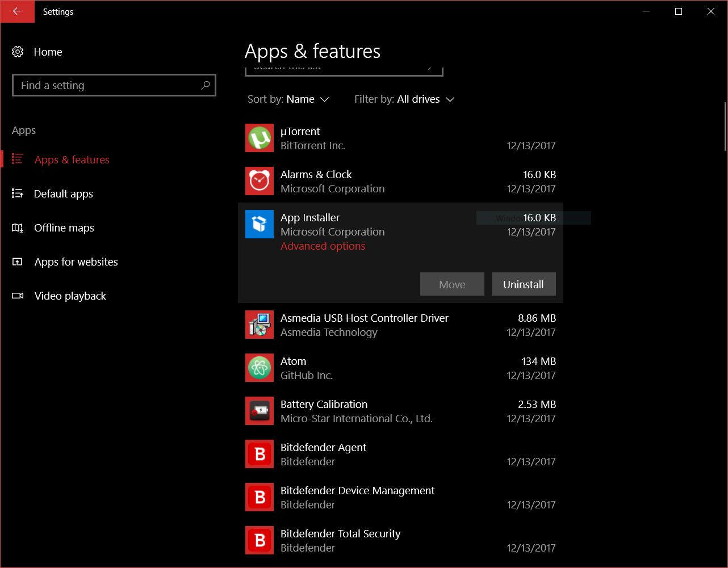The width and height of the screenshot is (728, 568).
Task: Select Bitdefender Device Management entry name
Action: [x=358, y=491]
